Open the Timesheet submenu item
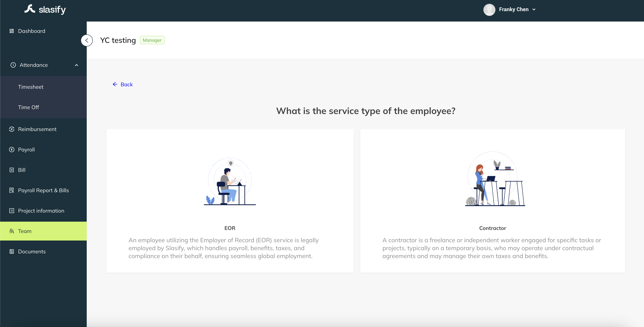Image resolution: width=644 pixels, height=327 pixels. 44,87
